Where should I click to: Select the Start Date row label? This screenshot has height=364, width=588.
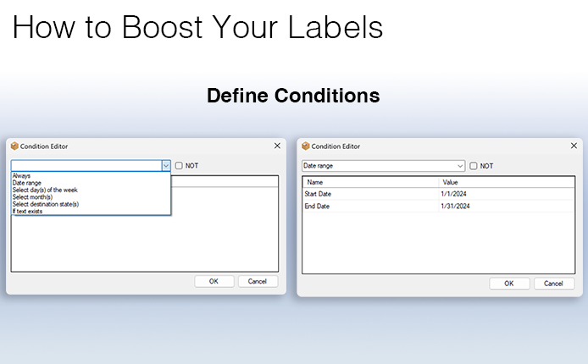click(x=318, y=194)
